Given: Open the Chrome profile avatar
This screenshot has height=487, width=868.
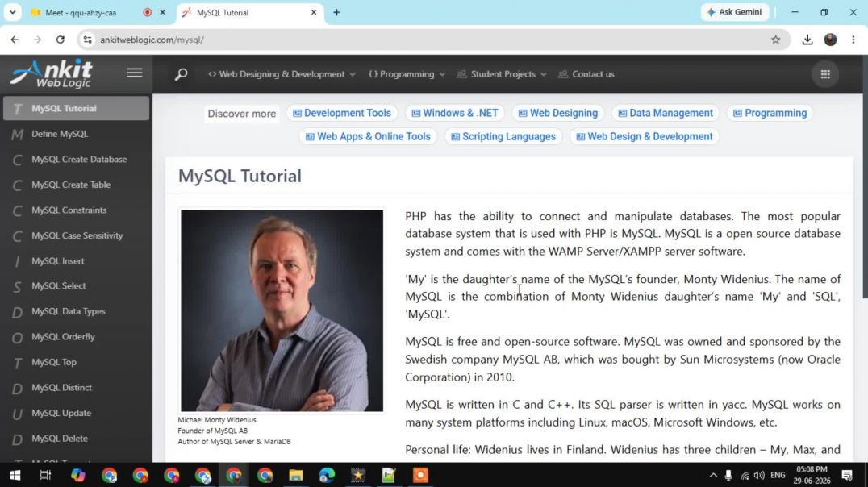Looking at the screenshot, I should pos(830,40).
